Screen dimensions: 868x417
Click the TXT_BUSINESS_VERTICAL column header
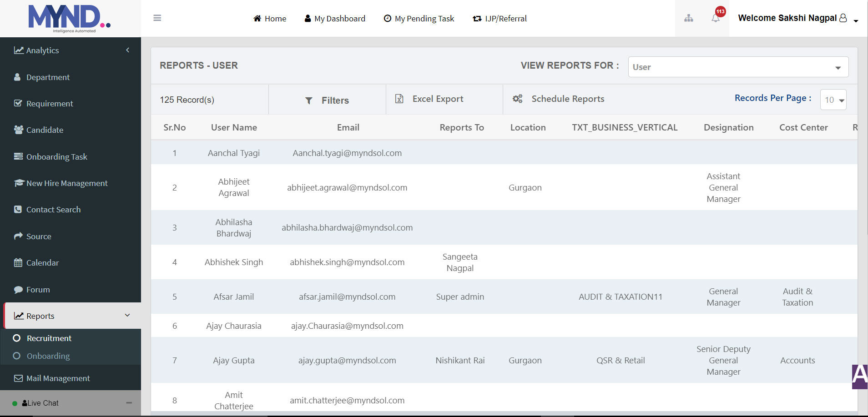[625, 127]
